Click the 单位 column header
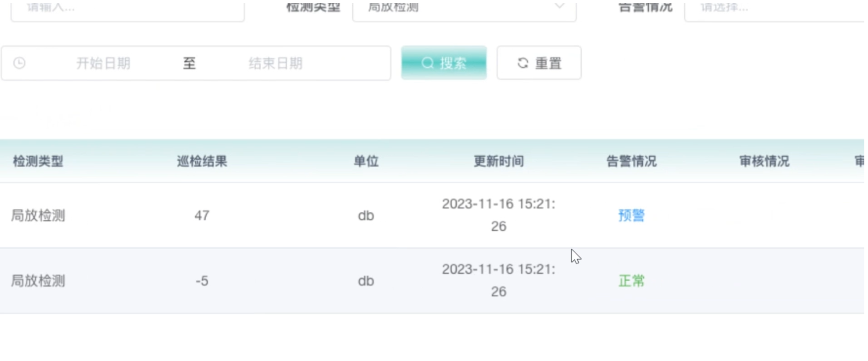Viewport: 868px width, 361px height. 366,161
